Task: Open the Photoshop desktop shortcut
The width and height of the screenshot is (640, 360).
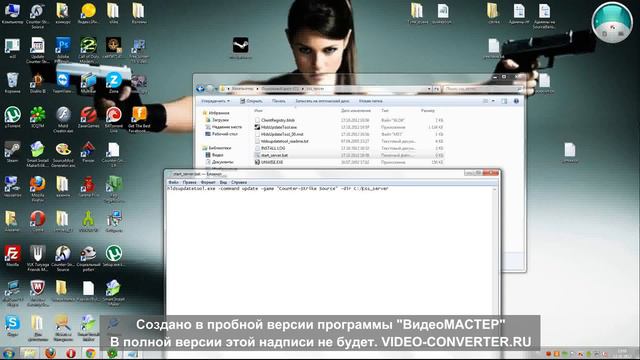Action: click(63, 48)
